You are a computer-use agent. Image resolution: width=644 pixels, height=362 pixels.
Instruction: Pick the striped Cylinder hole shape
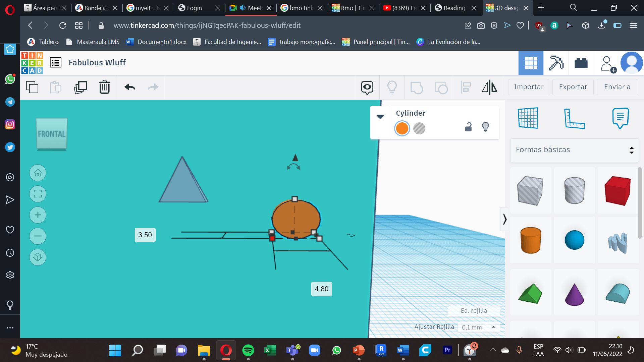click(574, 190)
